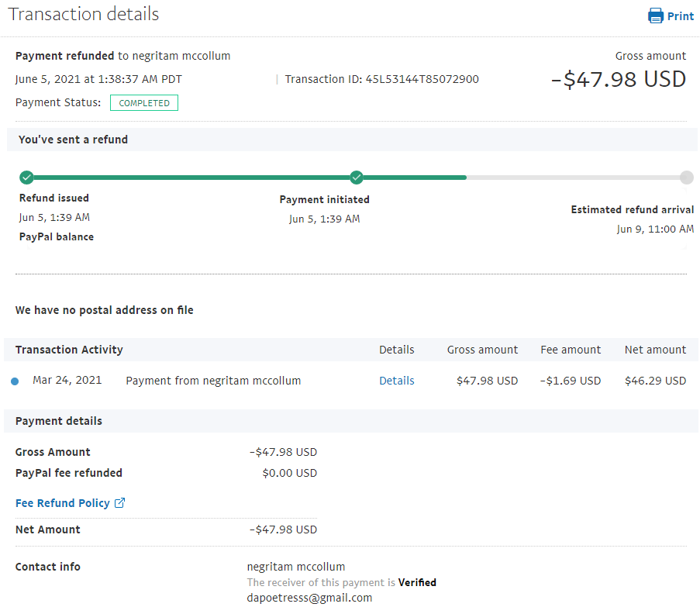
Task: Click the grey Estimated refund arrival circle
Action: coord(686,178)
